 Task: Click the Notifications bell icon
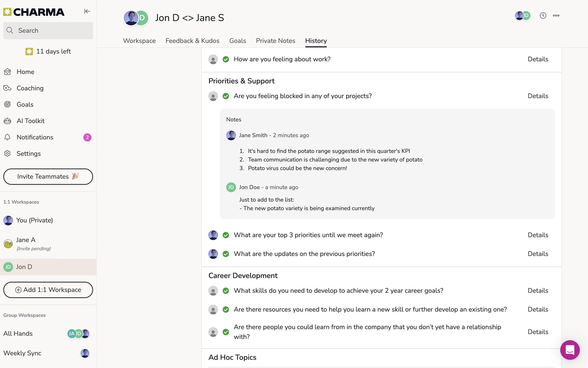coord(8,137)
